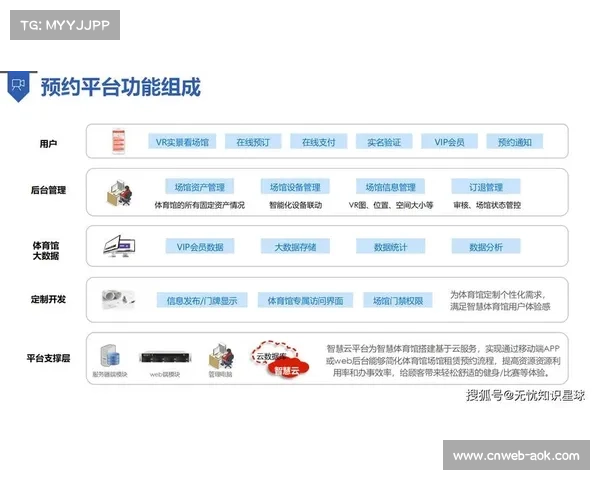
Task: Click the 预约平台功能组成 slide title
Action: coord(120,87)
